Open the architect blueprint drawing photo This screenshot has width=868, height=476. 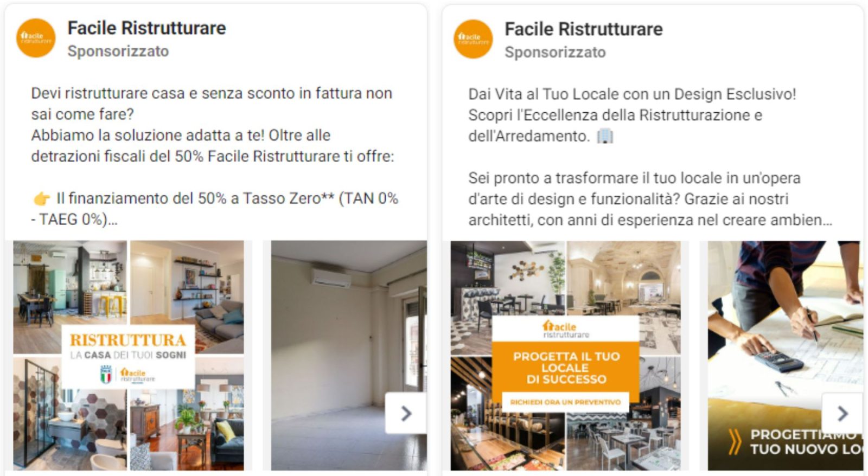(785, 355)
